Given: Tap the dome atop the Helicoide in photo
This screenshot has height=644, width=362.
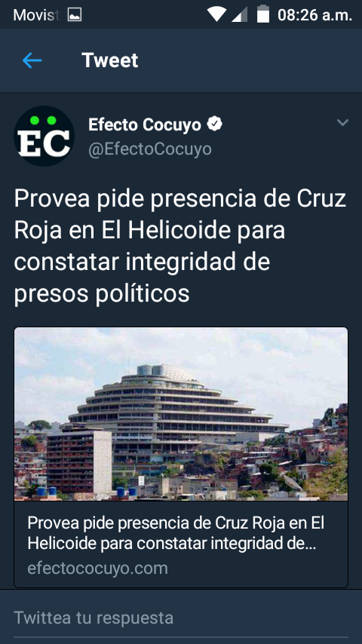Looking at the screenshot, I should (x=166, y=372).
